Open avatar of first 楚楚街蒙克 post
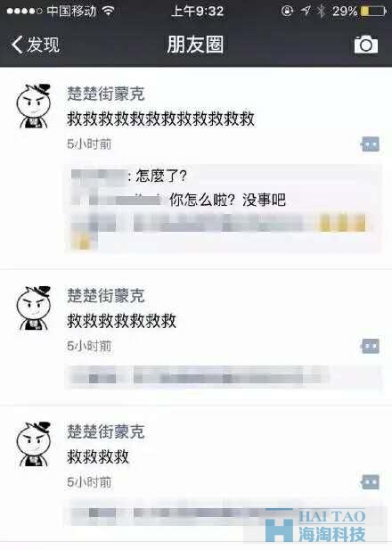Viewport: 392px width, 550px height. pos(34,106)
